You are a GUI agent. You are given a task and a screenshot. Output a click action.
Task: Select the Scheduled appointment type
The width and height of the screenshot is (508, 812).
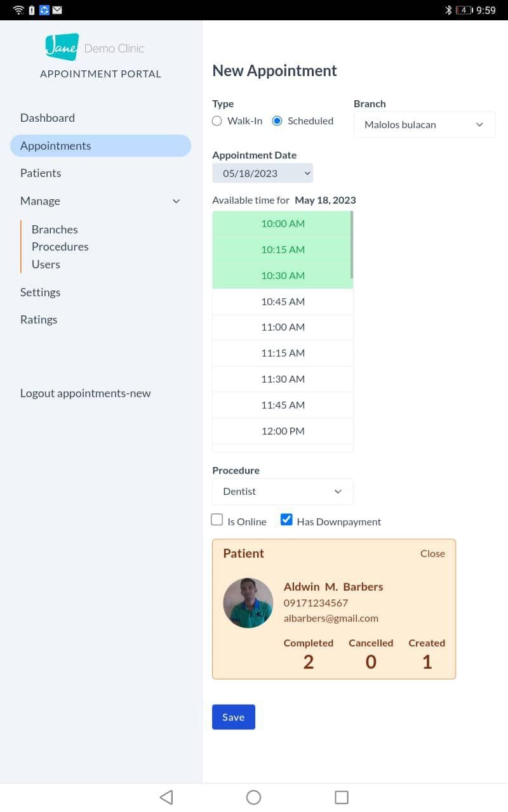tap(277, 121)
